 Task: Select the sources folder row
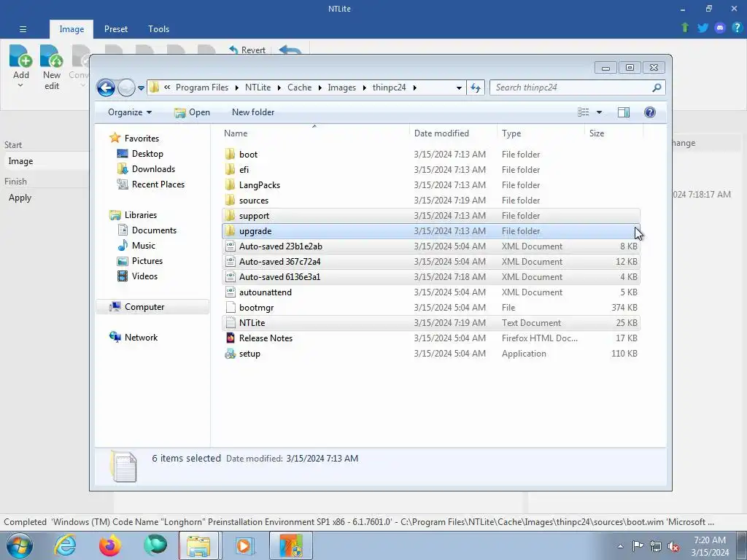(430, 201)
